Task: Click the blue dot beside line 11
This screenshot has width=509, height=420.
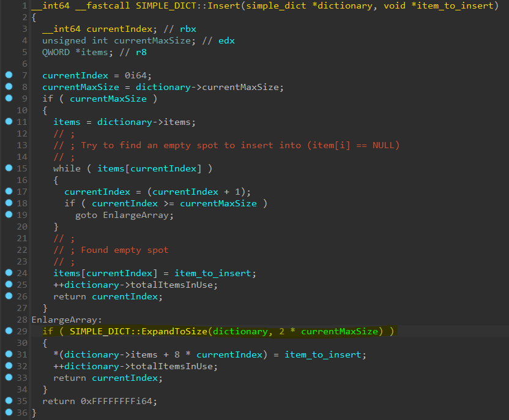Action: 9,122
